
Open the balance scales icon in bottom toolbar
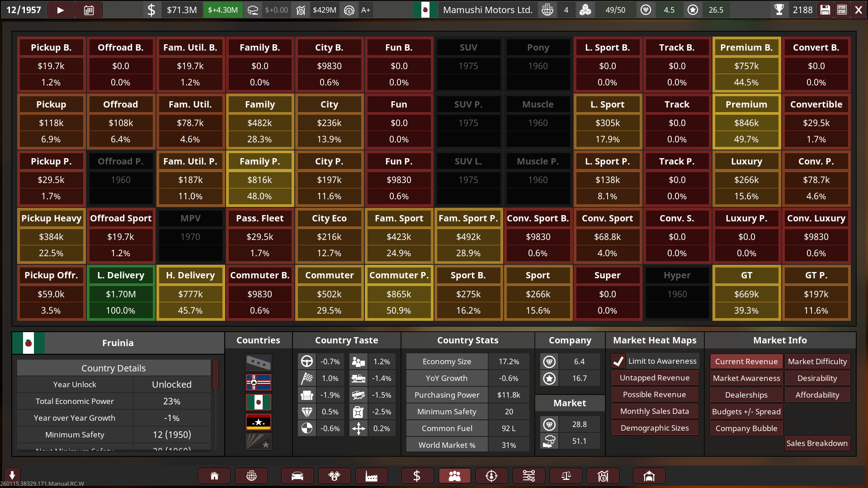point(566,476)
